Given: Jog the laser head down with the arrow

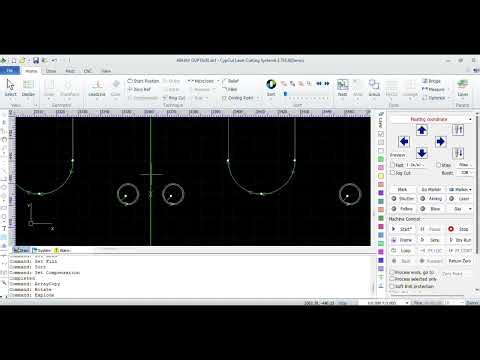Looking at the screenshot, I should (422, 153).
